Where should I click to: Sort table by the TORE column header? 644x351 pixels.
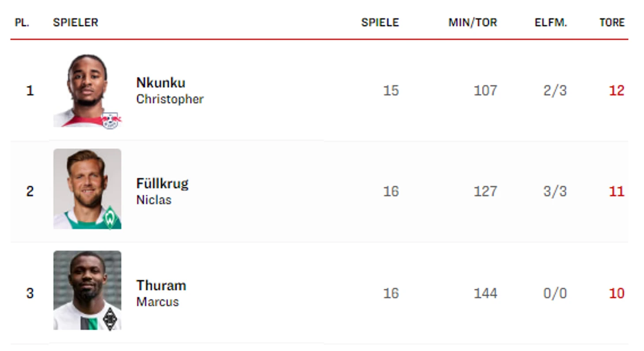[612, 23]
